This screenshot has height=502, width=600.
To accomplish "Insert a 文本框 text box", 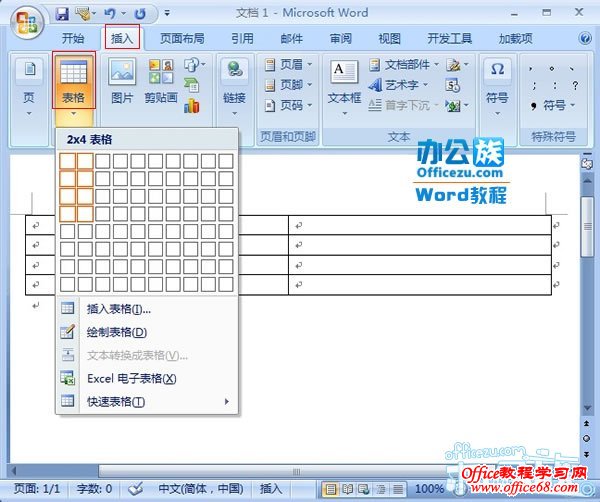I will (344, 88).
